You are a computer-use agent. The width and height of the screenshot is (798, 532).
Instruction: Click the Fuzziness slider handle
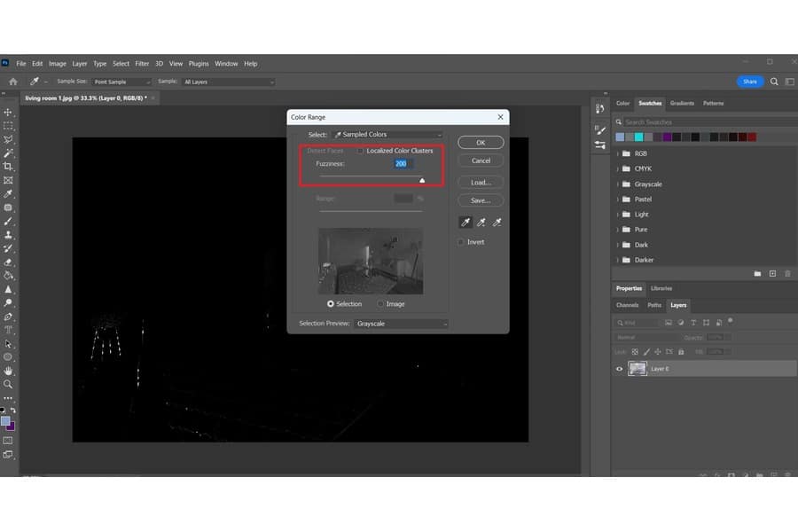pos(422,180)
